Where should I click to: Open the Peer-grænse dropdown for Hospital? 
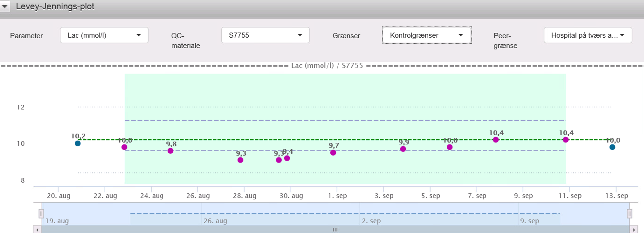(588, 35)
